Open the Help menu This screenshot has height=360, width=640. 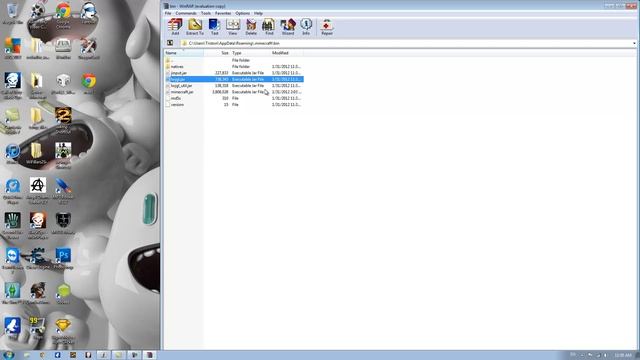pos(258,13)
